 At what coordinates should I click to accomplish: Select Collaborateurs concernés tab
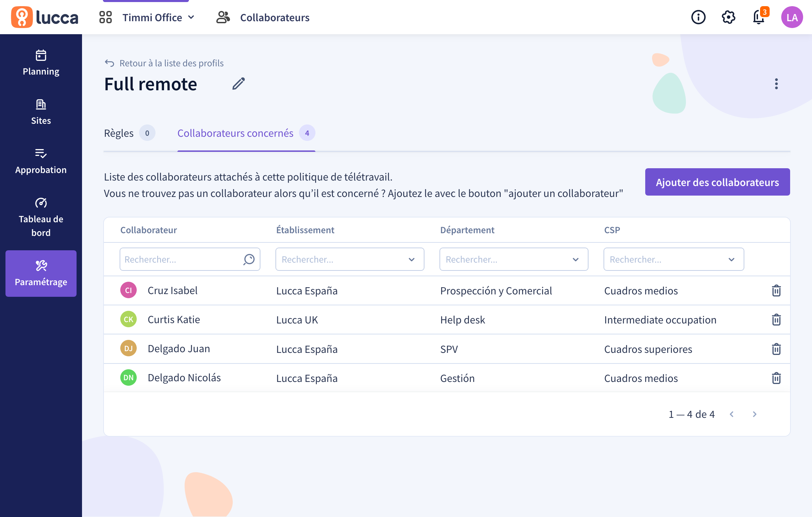(x=246, y=133)
